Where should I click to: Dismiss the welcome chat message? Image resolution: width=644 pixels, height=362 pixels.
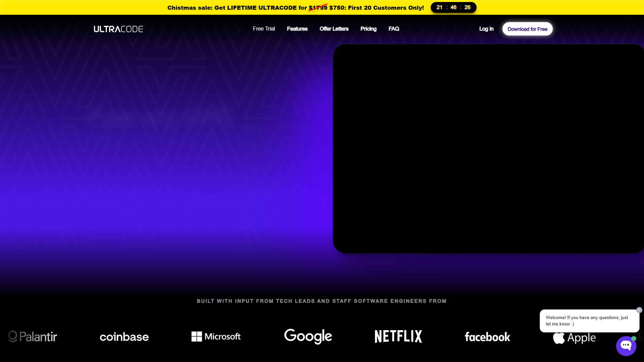639,310
